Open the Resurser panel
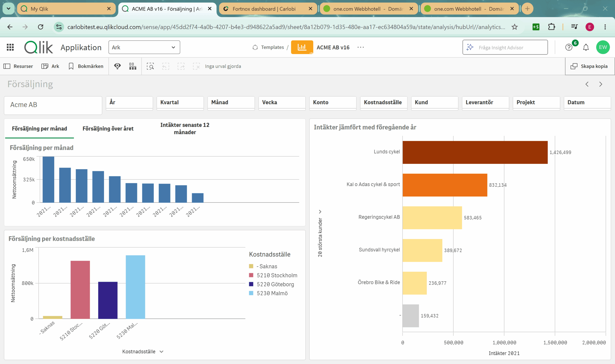615x364 pixels. [x=18, y=66]
